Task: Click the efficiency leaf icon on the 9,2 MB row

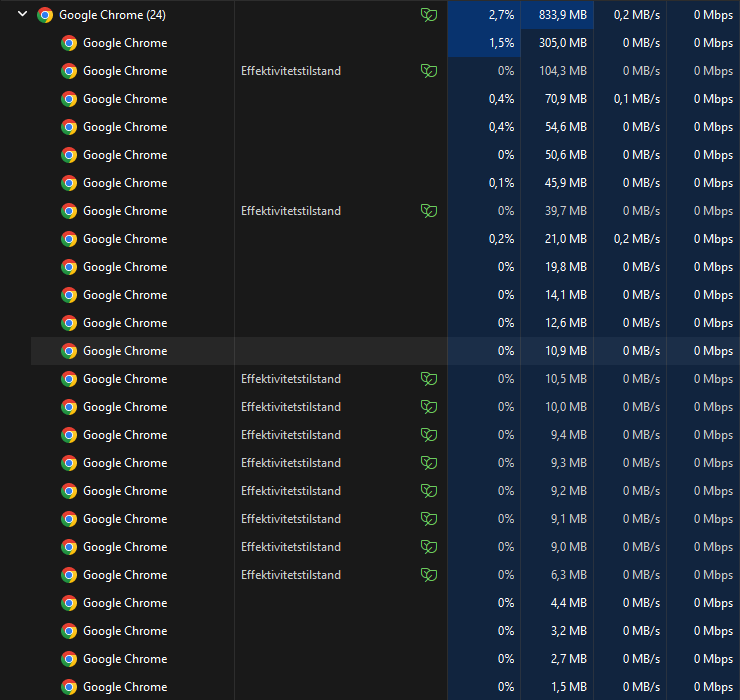Action: [429, 491]
